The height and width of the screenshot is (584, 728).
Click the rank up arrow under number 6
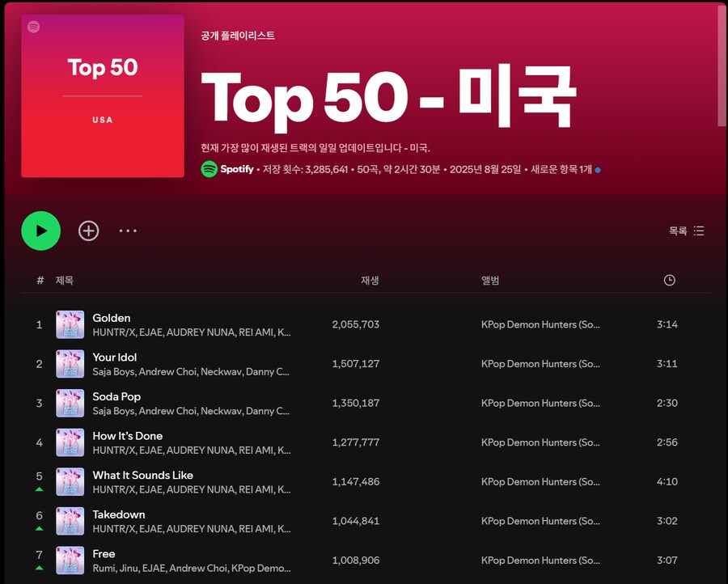coord(40,529)
